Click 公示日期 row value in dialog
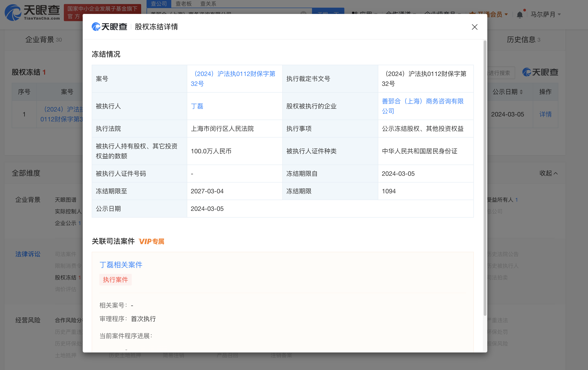This screenshot has height=370, width=588. click(207, 209)
